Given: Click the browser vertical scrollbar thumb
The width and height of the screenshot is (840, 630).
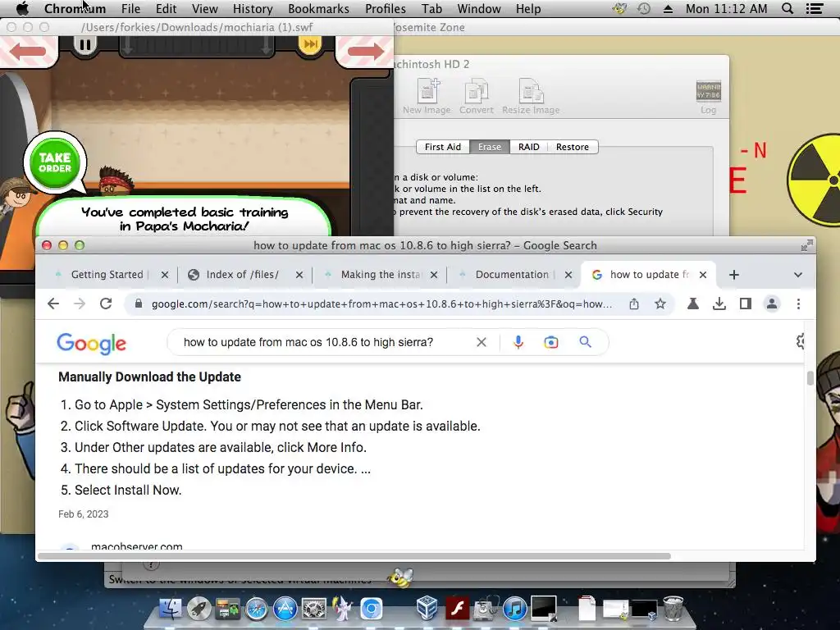Looking at the screenshot, I should pos(810,378).
